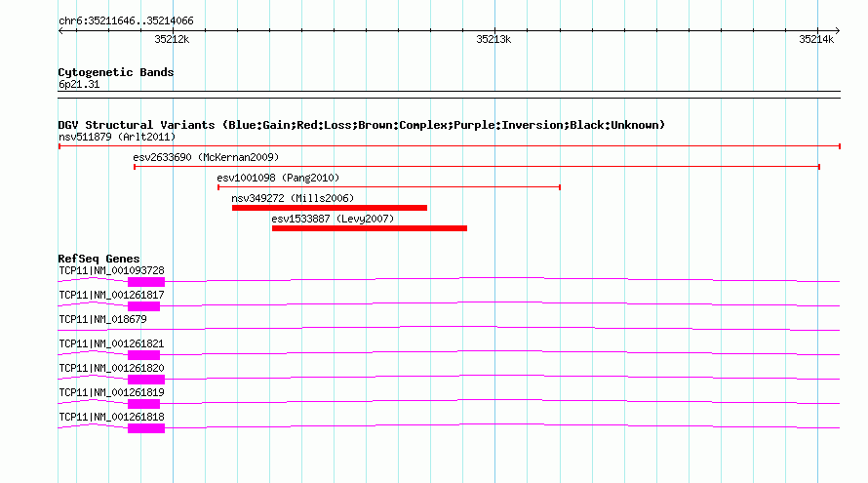Image resolution: width=868 pixels, height=483 pixels.
Task: Click the magenta exon of NM_001093728
Action: pyautogui.click(x=146, y=282)
